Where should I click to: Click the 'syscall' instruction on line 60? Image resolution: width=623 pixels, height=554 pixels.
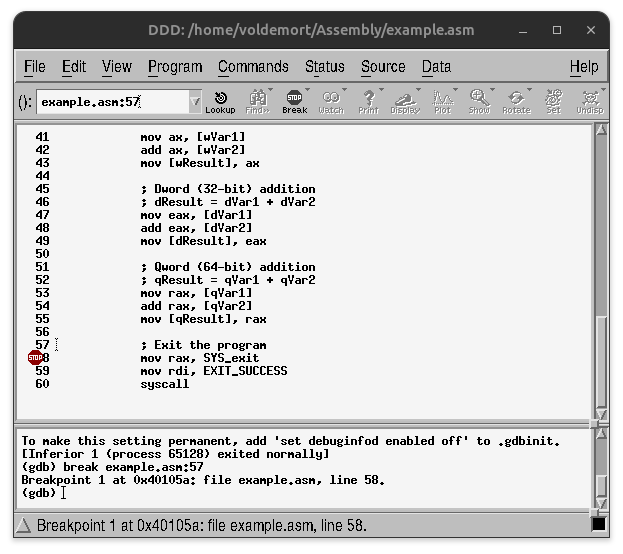[x=165, y=384]
